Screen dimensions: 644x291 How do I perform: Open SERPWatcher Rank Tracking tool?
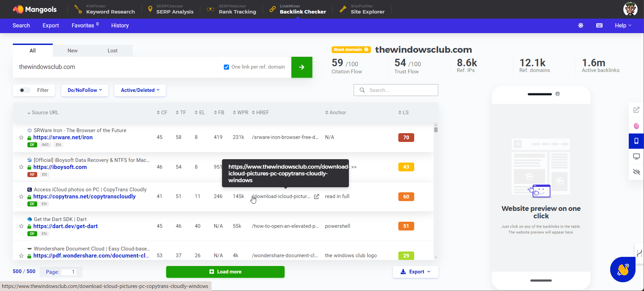231,9
